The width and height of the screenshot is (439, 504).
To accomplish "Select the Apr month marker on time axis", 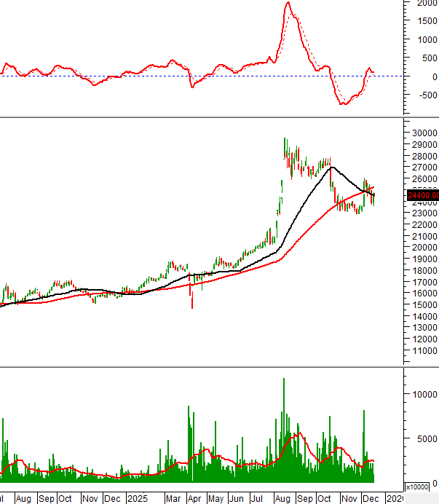I will [x=194, y=499].
